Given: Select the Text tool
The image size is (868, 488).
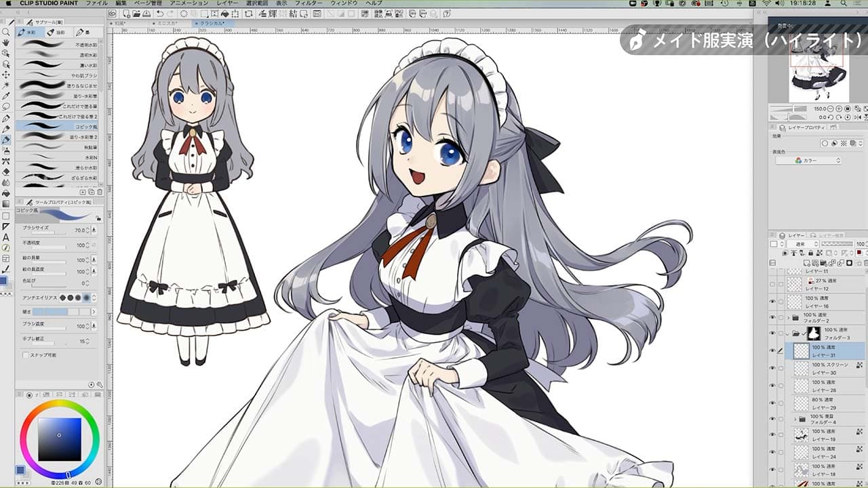Looking at the screenshot, I should pos(6,237).
